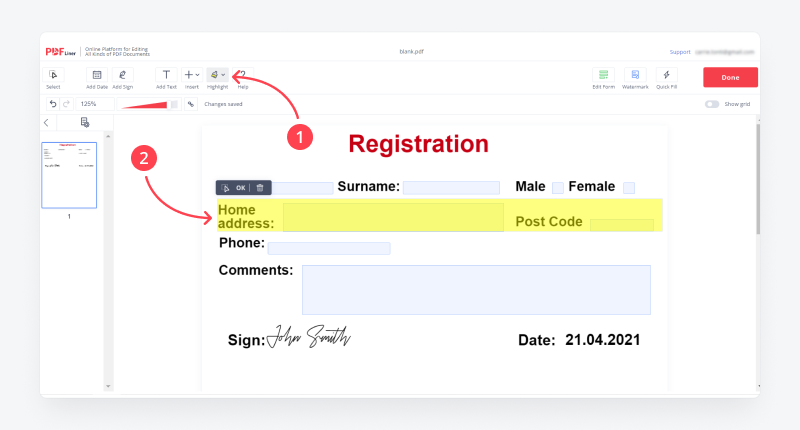The image size is (800, 430).
Task: Open the Support link
Action: (680, 52)
